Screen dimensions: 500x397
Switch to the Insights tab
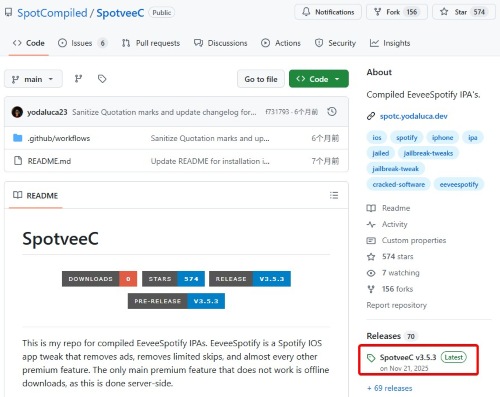click(390, 43)
